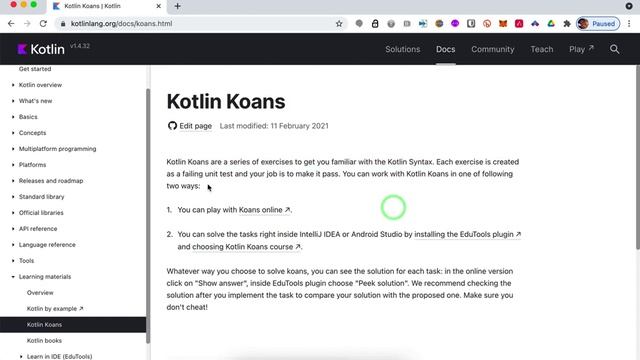
Task: Click the lock password extension icon
Action: [x=375, y=24]
